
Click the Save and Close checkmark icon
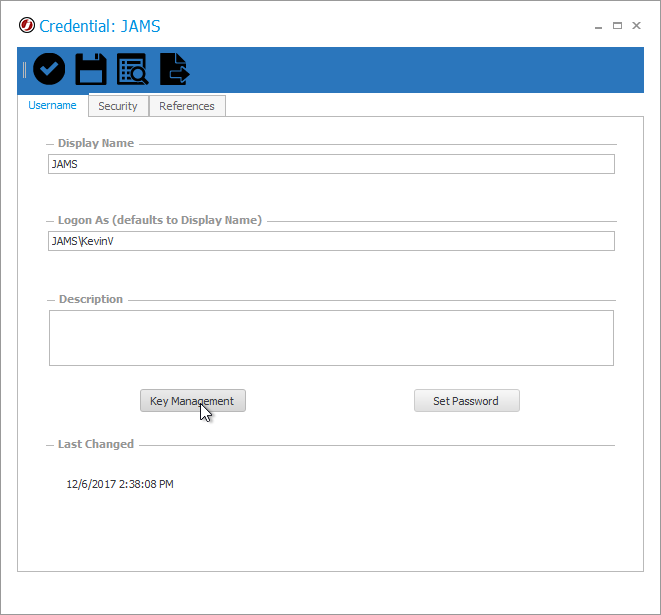coord(49,69)
